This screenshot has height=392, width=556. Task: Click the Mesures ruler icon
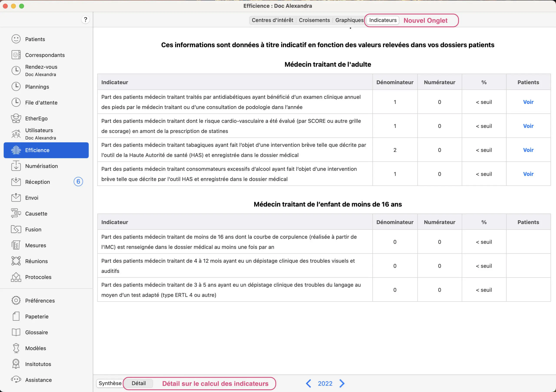(x=16, y=245)
